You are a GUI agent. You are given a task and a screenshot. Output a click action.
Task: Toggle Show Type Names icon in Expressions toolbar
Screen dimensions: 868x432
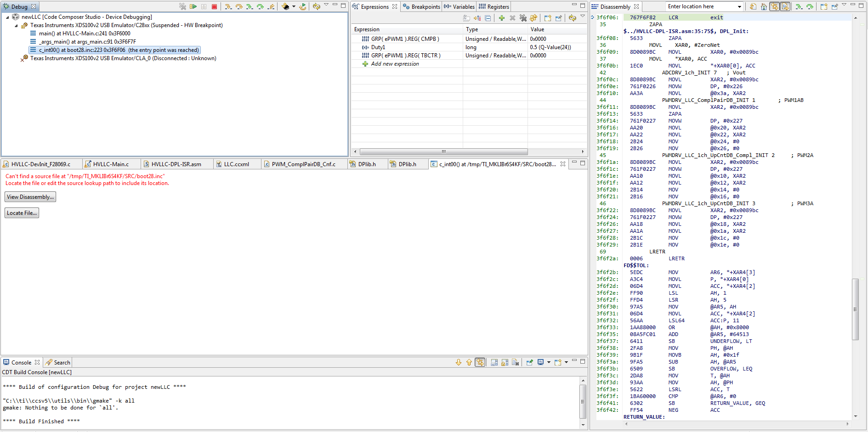click(466, 18)
